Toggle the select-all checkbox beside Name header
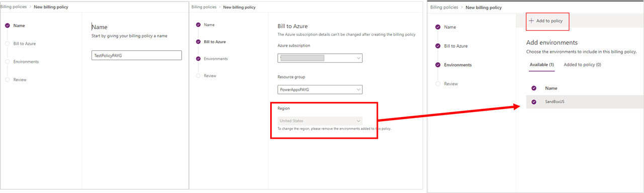The width and height of the screenshot is (644, 193). (534, 88)
